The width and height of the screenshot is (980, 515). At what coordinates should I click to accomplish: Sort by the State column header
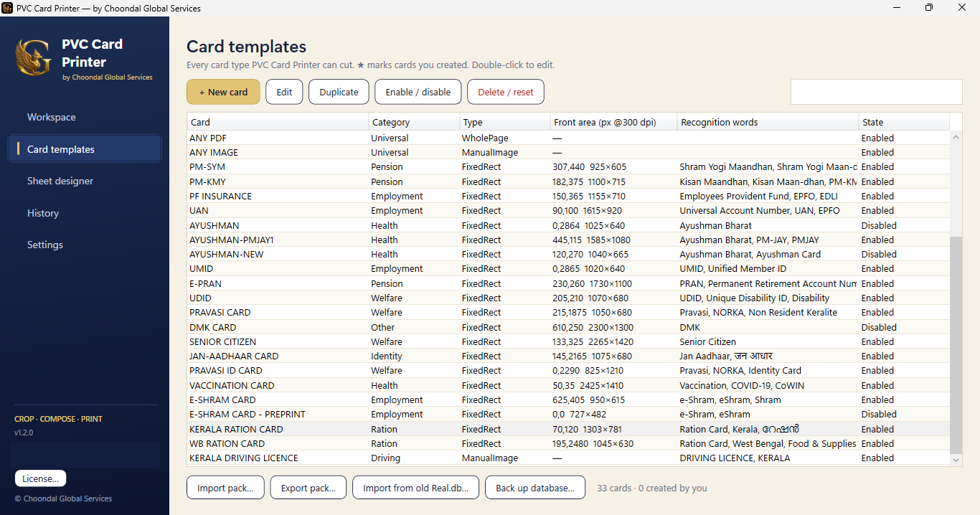(904, 122)
